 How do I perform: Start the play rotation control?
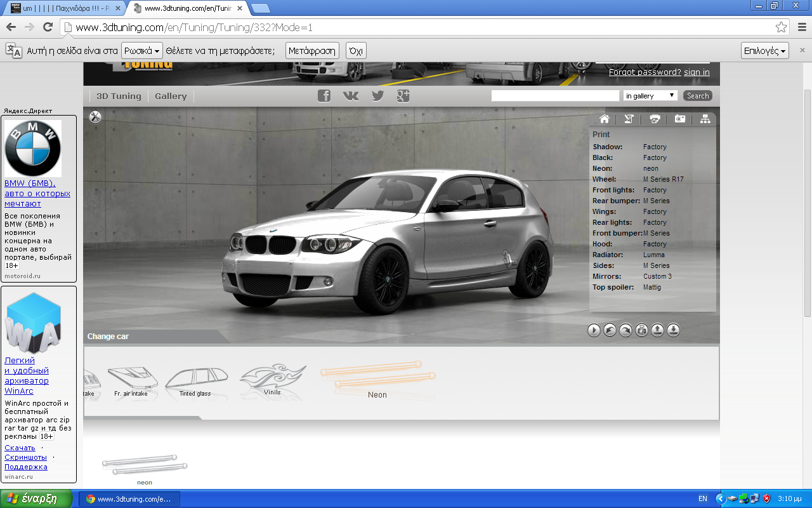tap(594, 330)
